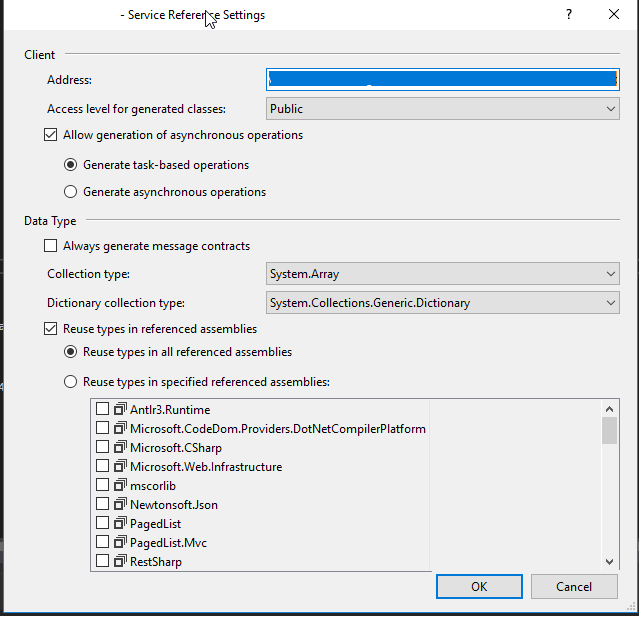
Task: Click the assembly list scrollbar thumb
Action: coord(609,430)
